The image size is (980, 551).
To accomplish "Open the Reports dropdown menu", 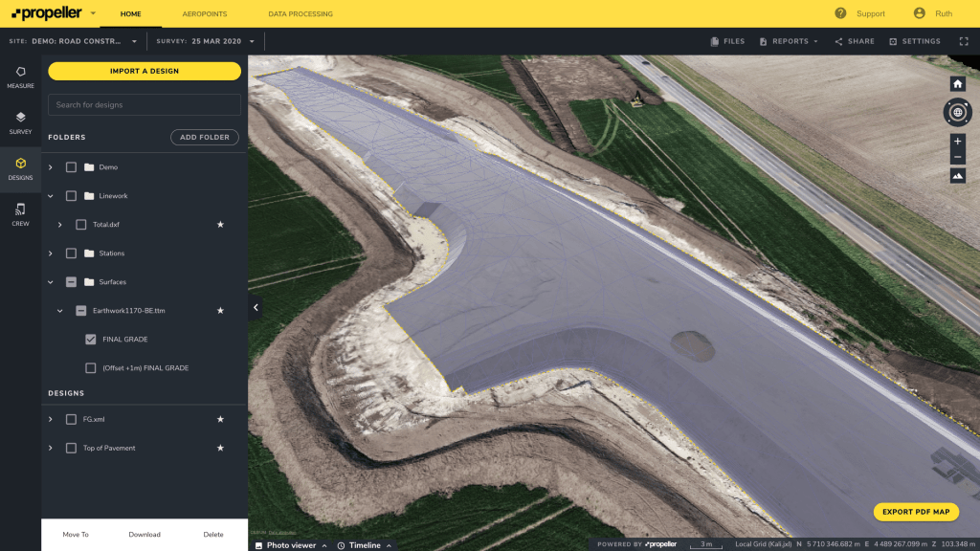I will (790, 41).
